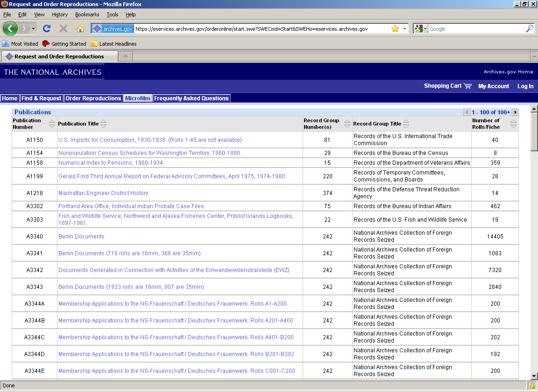Viewport: 538px width, 392px height.
Task: Bookmark this page with the star
Action: 395,29
